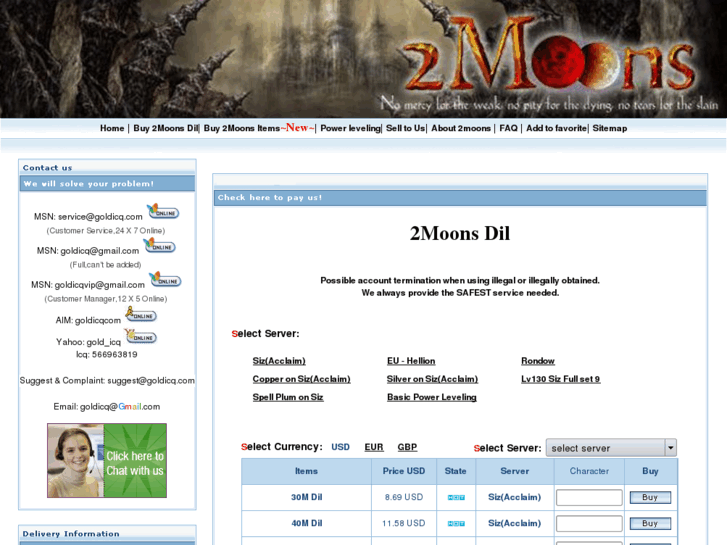Click the Character column header
Viewport: 727px width, 545px height.
click(589, 471)
